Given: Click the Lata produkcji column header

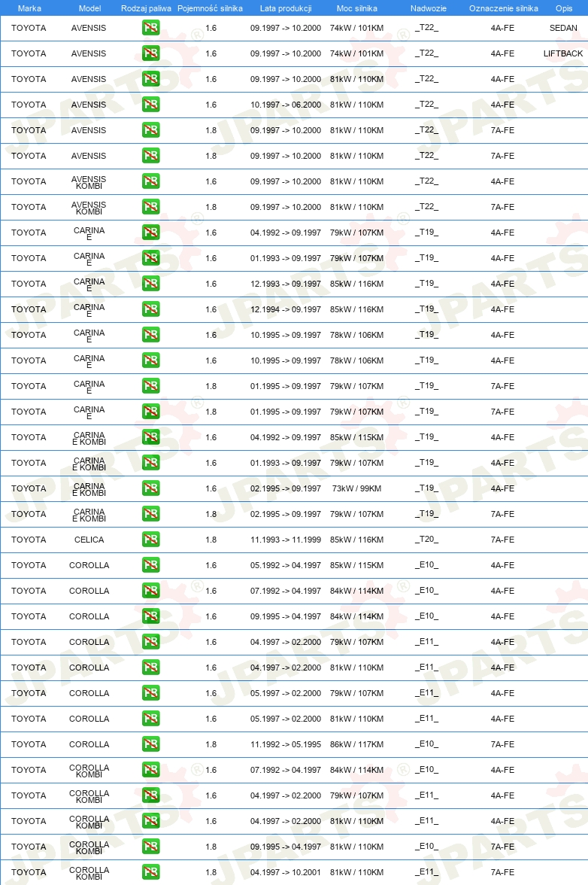Looking at the screenshot, I should pos(286,8).
